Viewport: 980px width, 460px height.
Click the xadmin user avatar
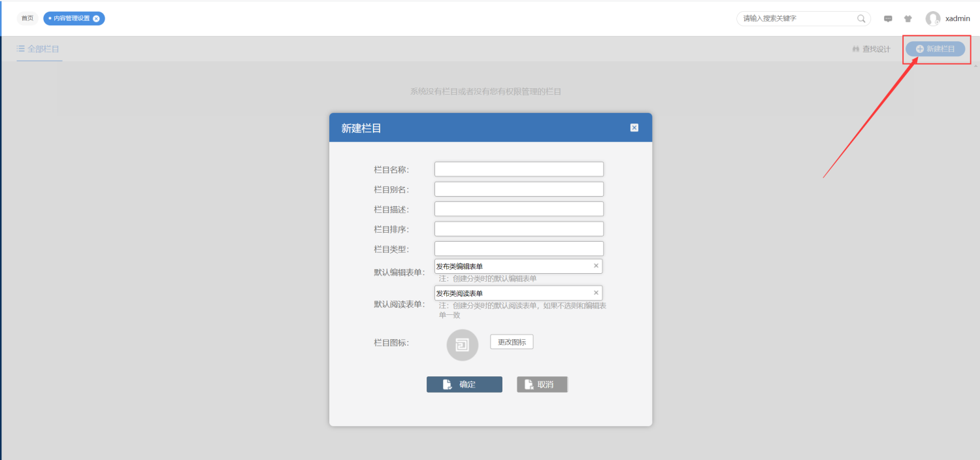[x=932, y=19]
